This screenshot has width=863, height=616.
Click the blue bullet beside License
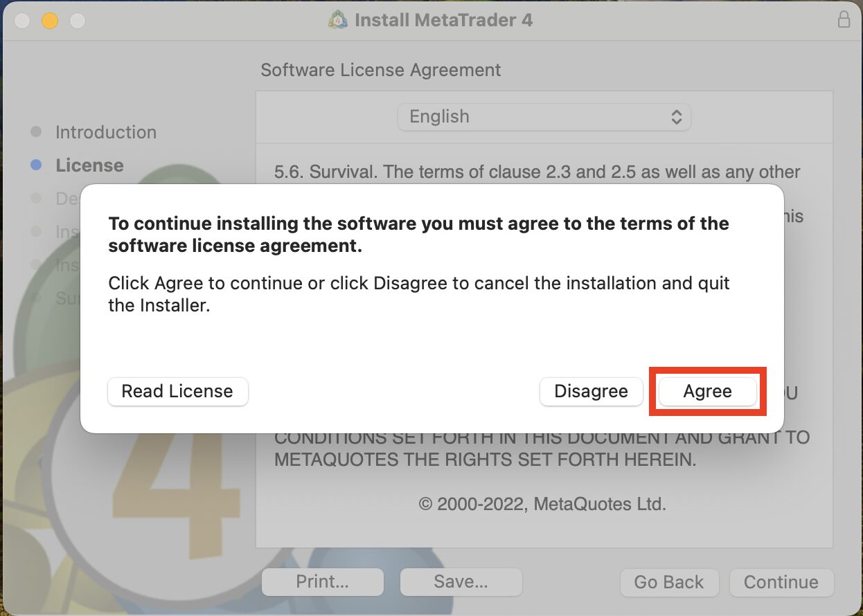(37, 165)
